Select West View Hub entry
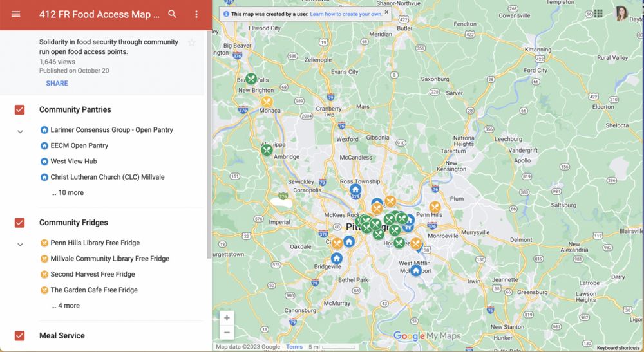The height and width of the screenshot is (352, 644). [x=73, y=162]
